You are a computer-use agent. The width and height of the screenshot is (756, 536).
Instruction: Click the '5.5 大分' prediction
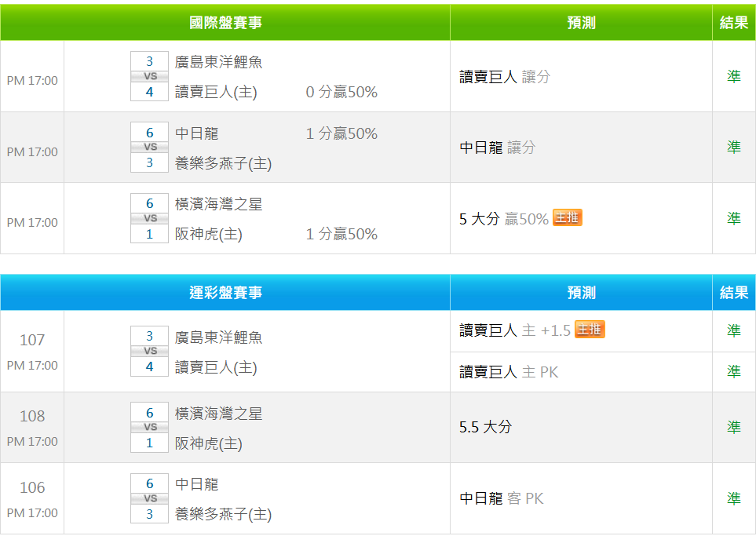[x=485, y=427]
